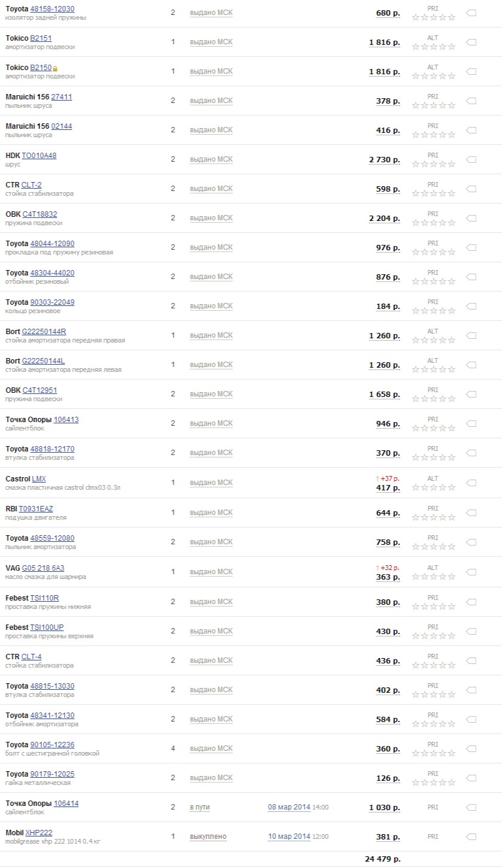Viewport: 504px width, 867px height.
Task: Click the 'выкуплено' status for Mobil XHP222
Action: click(x=208, y=836)
